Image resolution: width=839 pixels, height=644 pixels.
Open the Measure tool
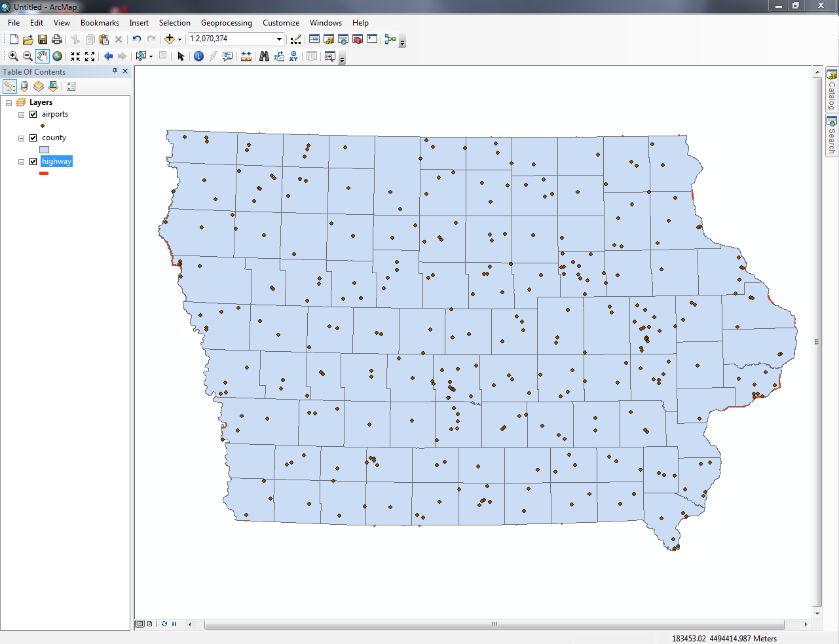(x=246, y=56)
